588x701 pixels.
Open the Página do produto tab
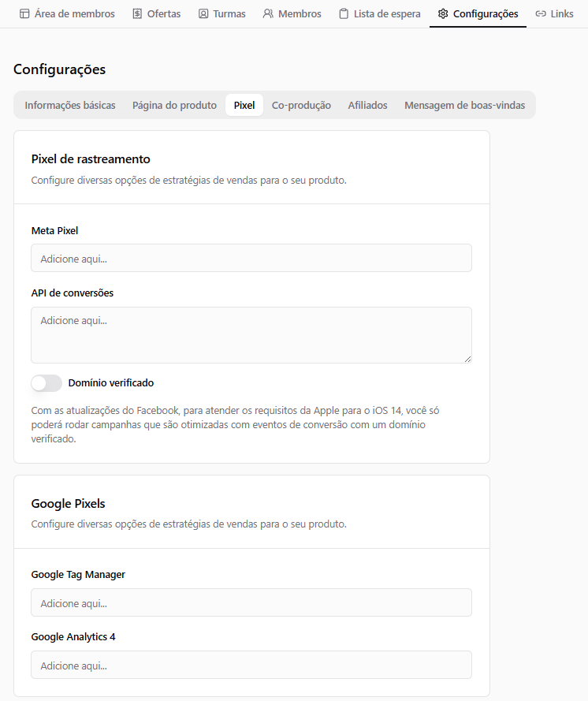[174, 105]
